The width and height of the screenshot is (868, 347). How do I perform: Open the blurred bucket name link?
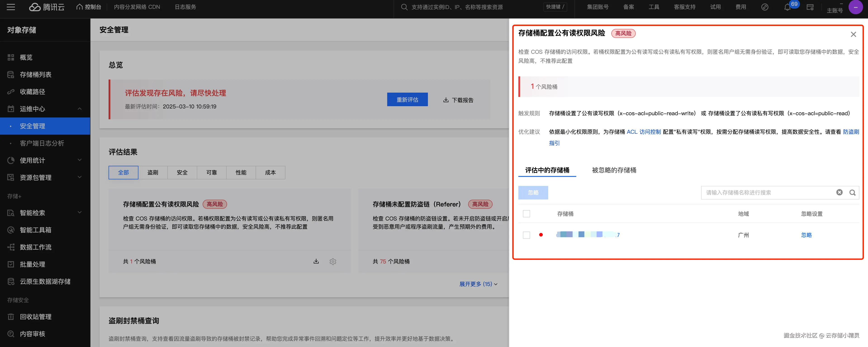click(x=588, y=234)
